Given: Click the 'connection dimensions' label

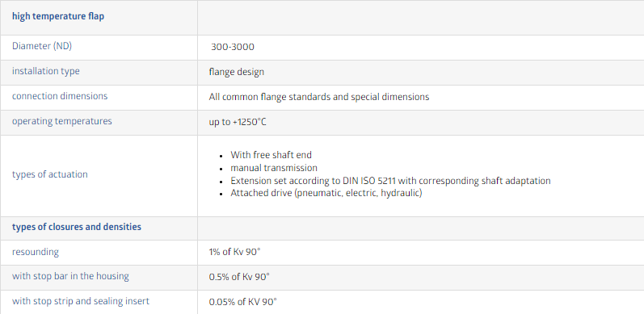Looking at the screenshot, I should (60, 96).
